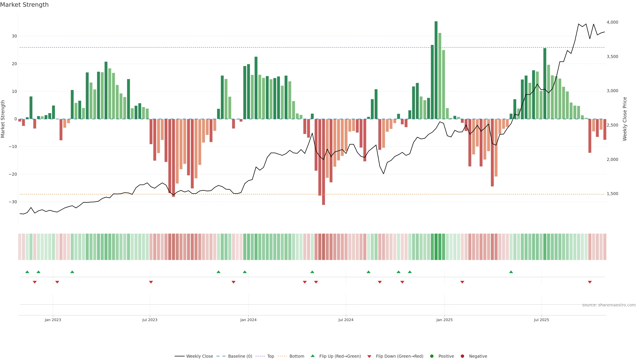Click the green Positive legend dot

click(432, 356)
